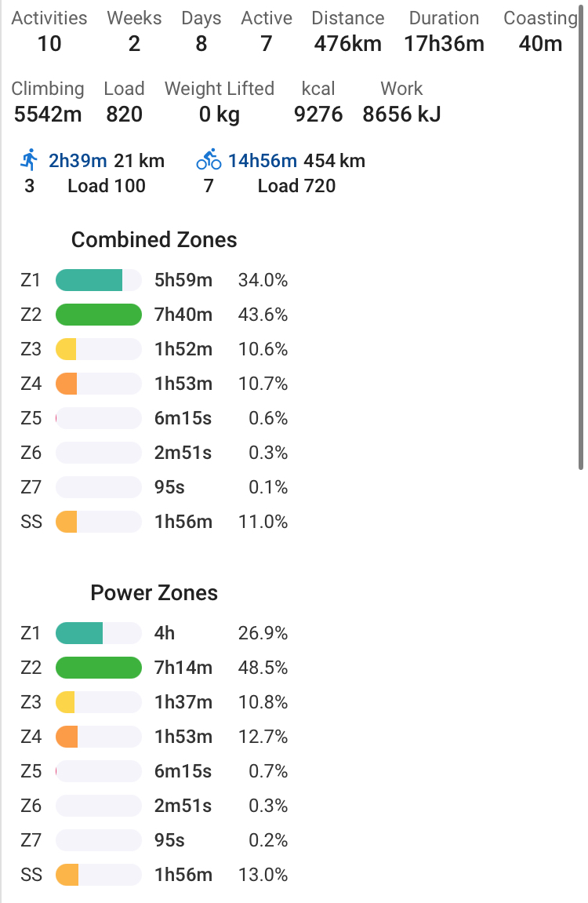
Task: Click the Power Zones SS bar
Action: pyautogui.click(x=67, y=875)
